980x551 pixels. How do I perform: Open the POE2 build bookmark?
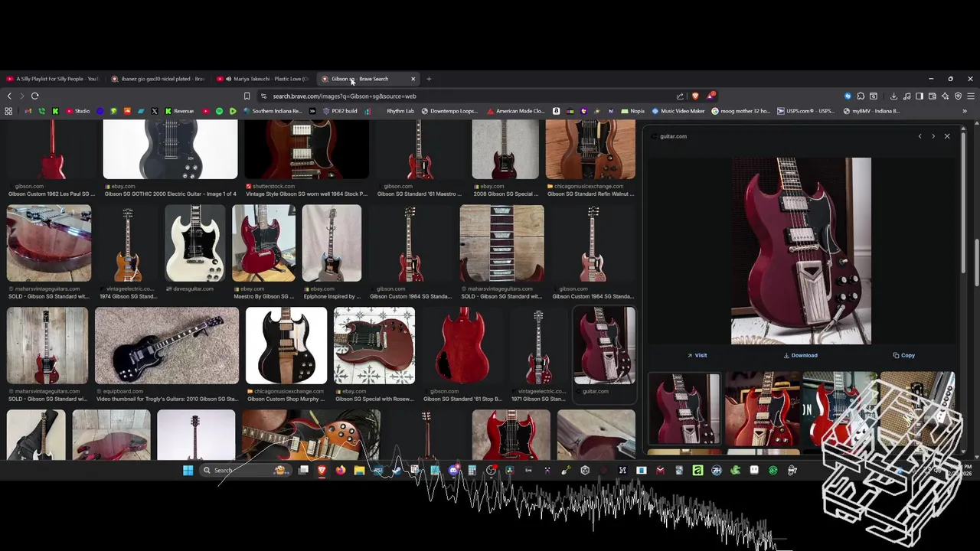pos(340,111)
